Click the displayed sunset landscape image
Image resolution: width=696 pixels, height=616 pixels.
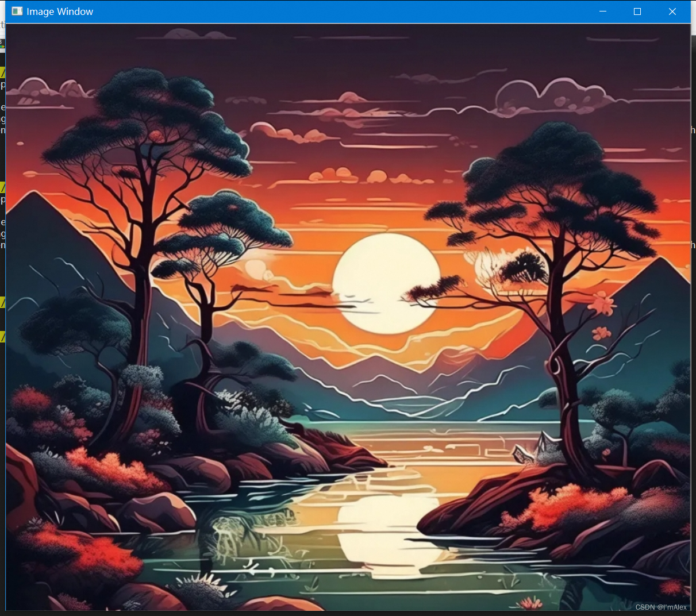(348, 317)
